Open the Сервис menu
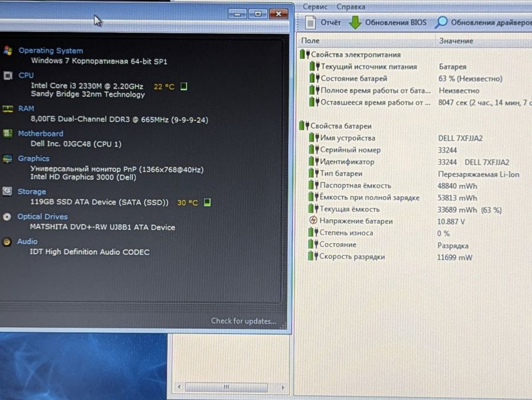The width and height of the screenshot is (532, 400). click(315, 6)
